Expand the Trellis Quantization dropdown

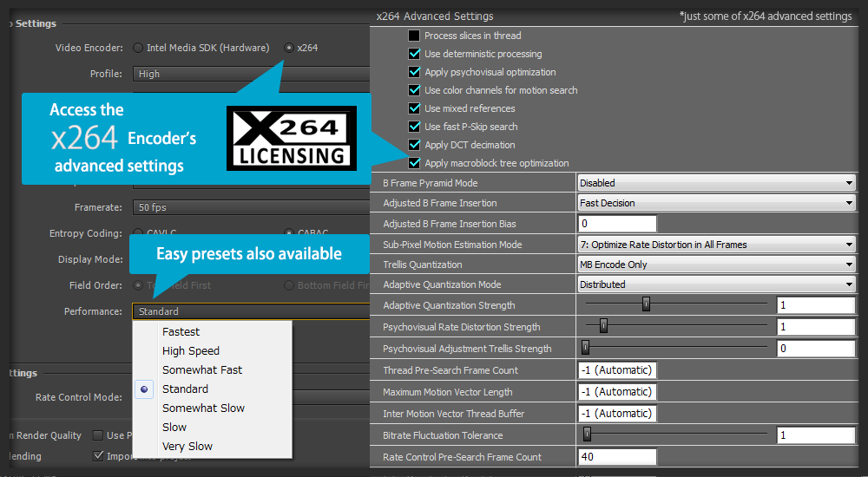tap(716, 265)
